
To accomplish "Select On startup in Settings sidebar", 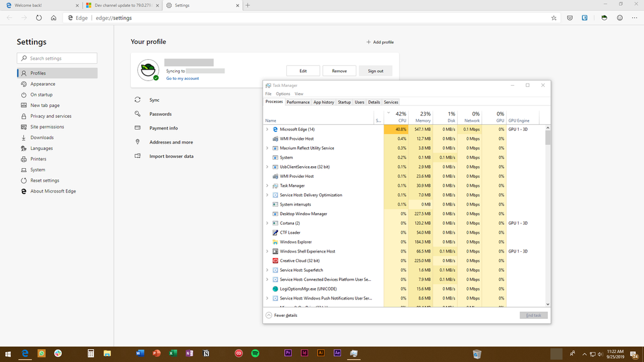I will point(57,95).
